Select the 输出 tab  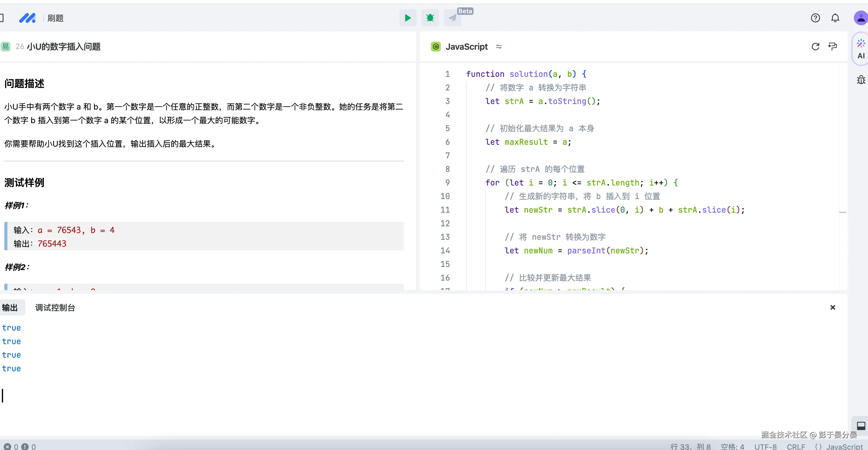10,307
